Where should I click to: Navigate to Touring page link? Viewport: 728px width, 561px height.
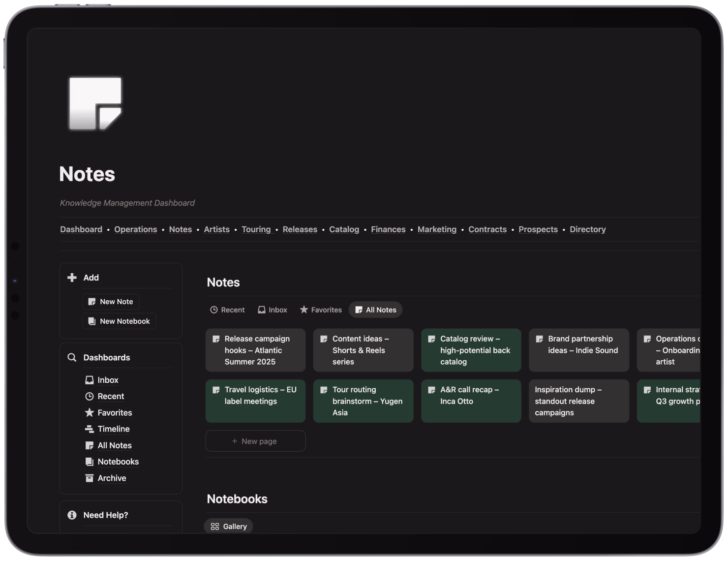(256, 229)
